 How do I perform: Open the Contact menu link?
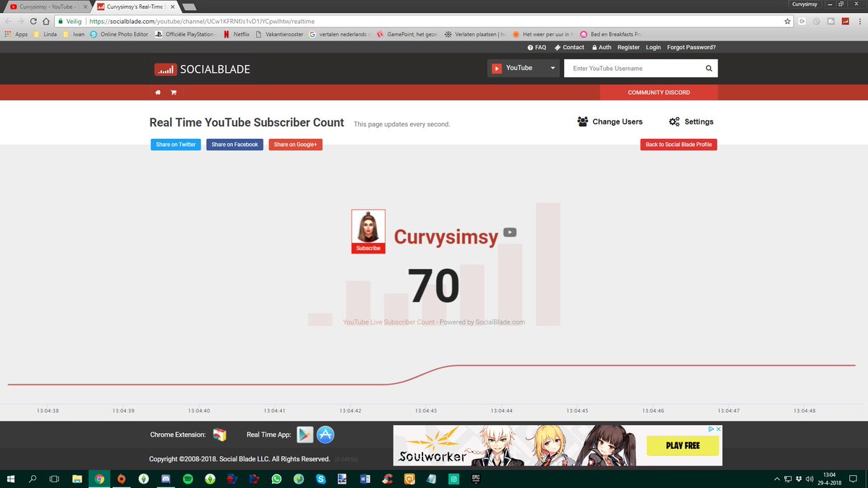point(569,47)
